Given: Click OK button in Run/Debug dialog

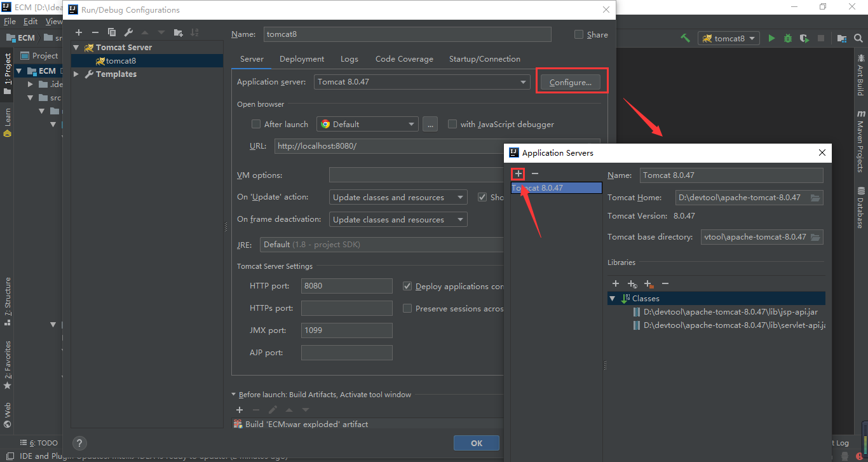Looking at the screenshot, I should (x=477, y=444).
